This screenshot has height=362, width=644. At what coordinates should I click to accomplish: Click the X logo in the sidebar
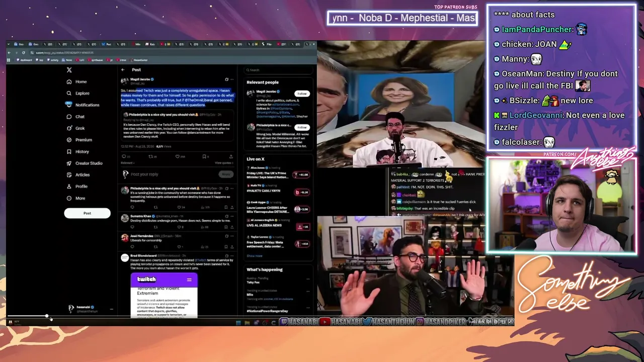click(x=69, y=70)
